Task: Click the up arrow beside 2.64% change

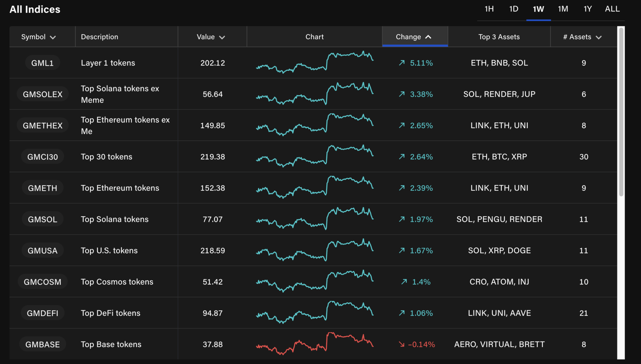Action: [402, 157]
